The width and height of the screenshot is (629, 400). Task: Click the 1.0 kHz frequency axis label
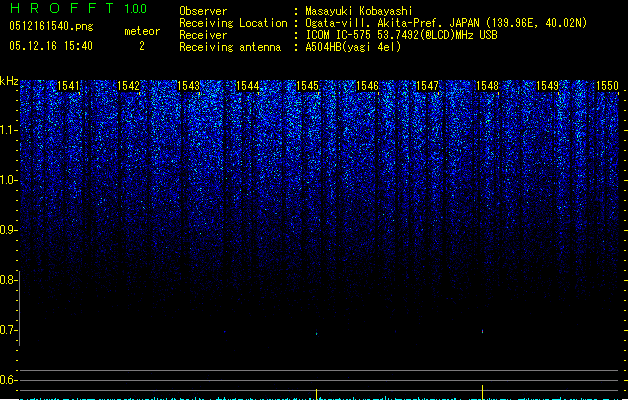(9, 180)
